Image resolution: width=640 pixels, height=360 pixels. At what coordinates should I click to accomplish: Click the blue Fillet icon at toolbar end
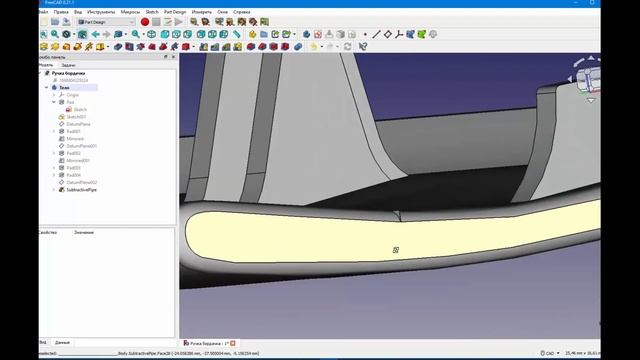click(298, 47)
